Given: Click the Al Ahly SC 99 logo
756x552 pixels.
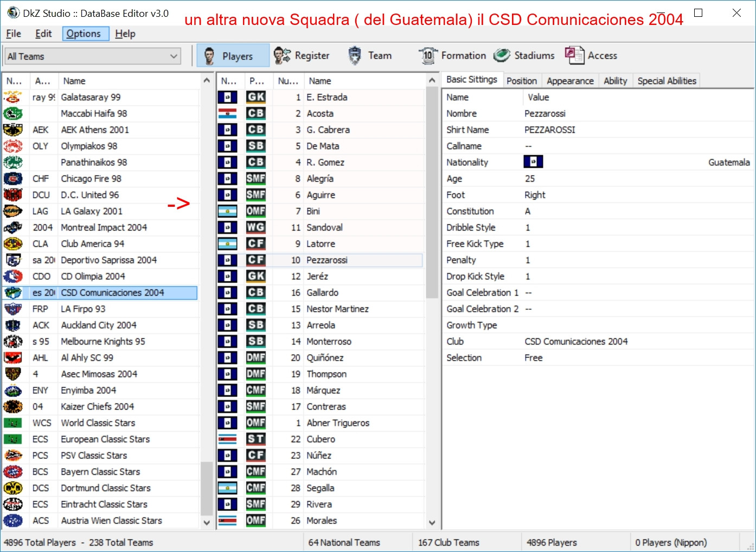Looking at the screenshot, I should click(12, 358).
